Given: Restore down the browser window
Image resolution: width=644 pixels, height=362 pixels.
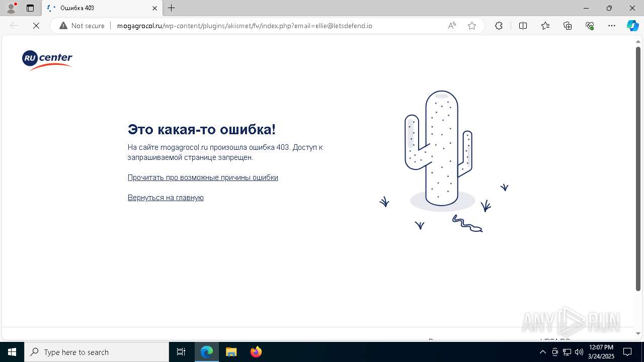Looking at the screenshot, I should tap(609, 8).
